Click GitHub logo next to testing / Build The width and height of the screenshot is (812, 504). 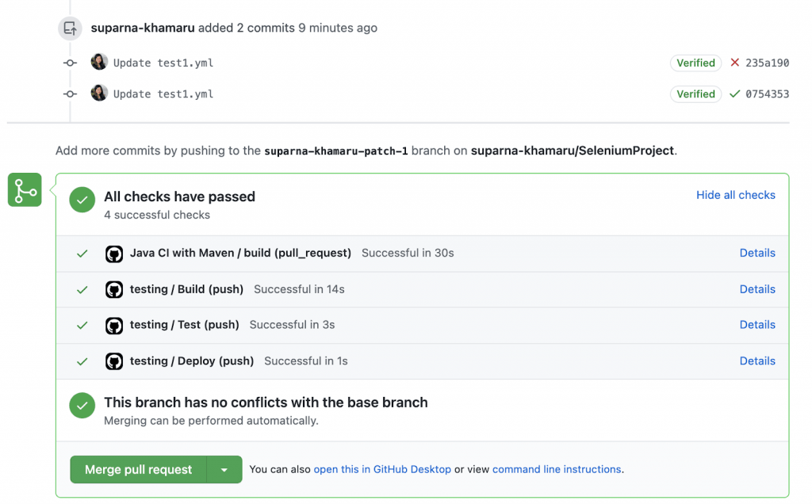pos(114,290)
